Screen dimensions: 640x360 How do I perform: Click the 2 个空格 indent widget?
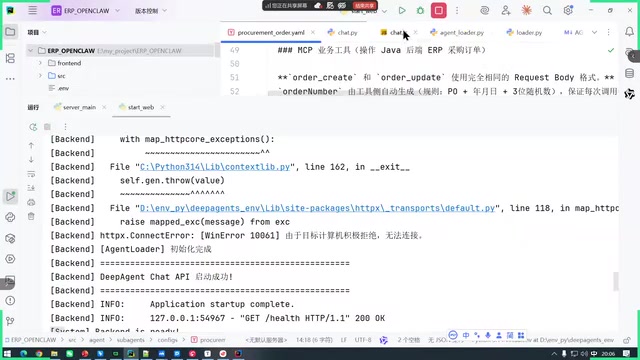pyautogui.click(x=409, y=340)
